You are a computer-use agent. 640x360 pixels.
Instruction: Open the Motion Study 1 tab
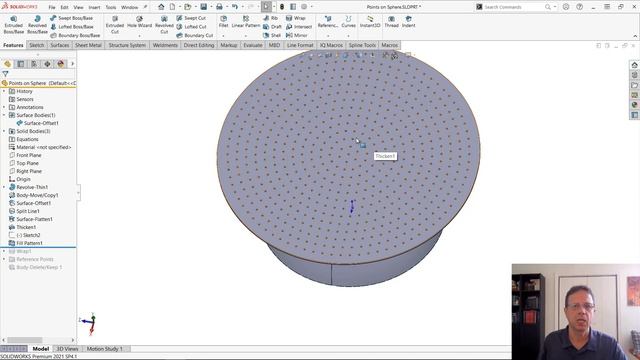104,349
